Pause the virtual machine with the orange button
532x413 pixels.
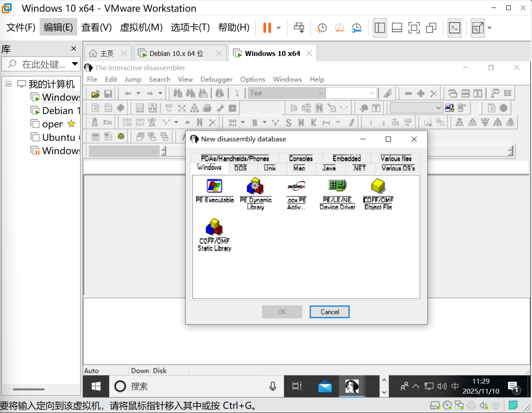click(267, 28)
